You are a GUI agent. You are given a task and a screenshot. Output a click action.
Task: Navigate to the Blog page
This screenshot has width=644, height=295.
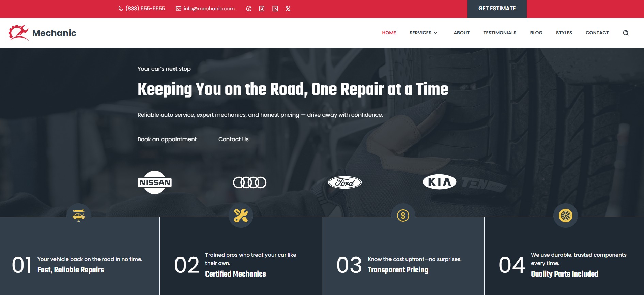(536, 33)
